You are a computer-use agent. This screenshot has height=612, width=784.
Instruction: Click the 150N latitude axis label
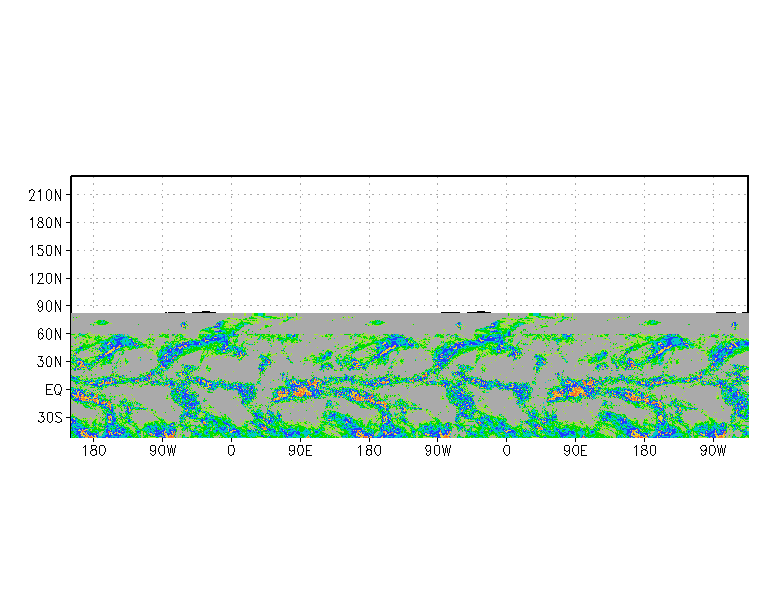click(x=45, y=251)
